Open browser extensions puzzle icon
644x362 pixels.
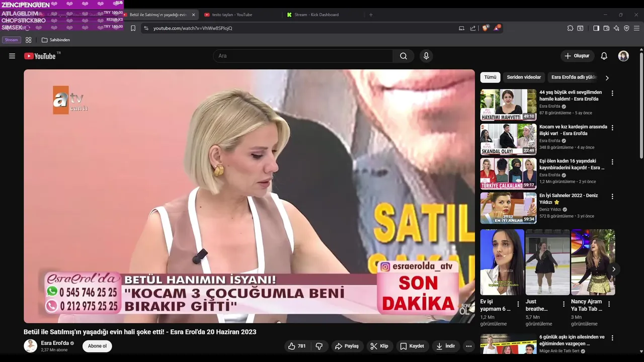[x=570, y=28]
